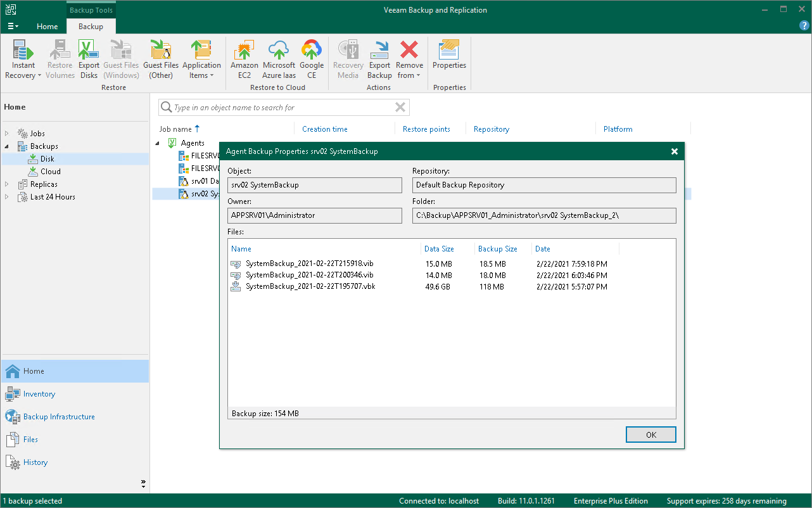Viewport: 812px width, 508px height.
Task: Click the Backup Tools contextual tab header
Action: click(x=91, y=10)
